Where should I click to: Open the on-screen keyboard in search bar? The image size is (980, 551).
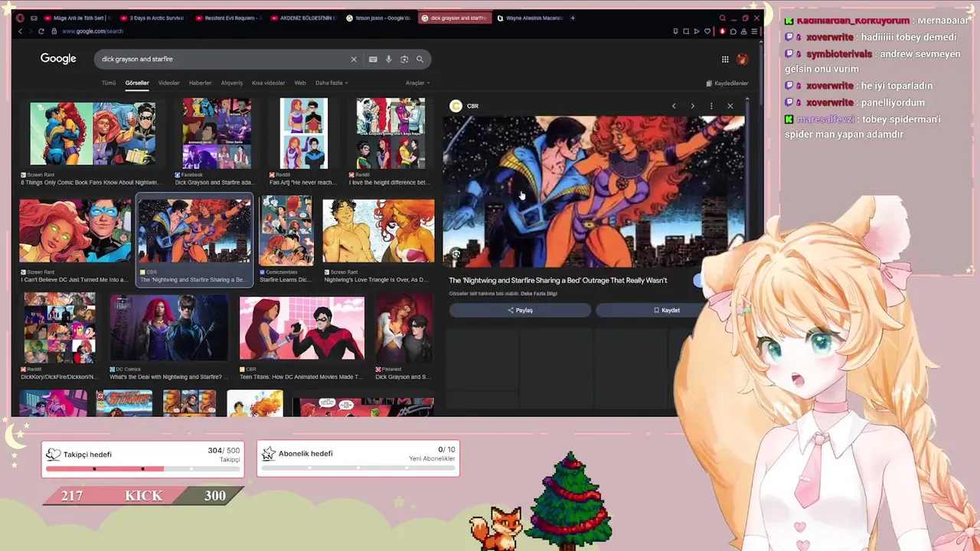373,59
